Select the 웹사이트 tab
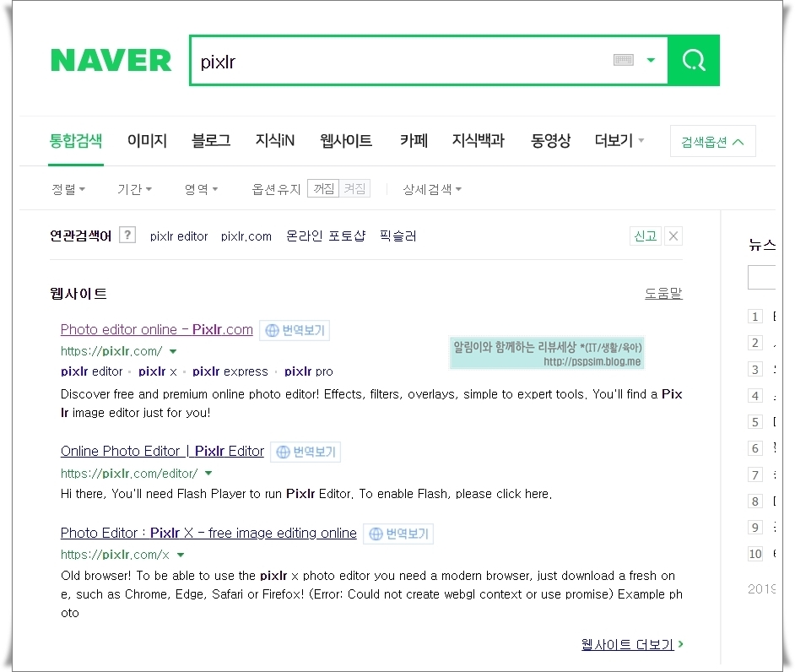 pyautogui.click(x=346, y=140)
